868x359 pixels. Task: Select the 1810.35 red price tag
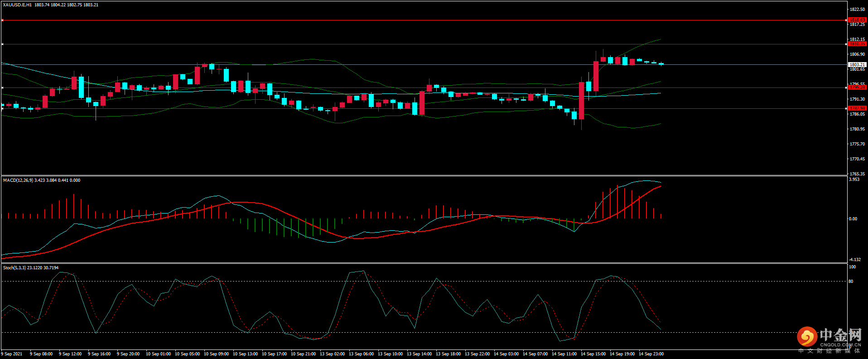click(x=857, y=44)
